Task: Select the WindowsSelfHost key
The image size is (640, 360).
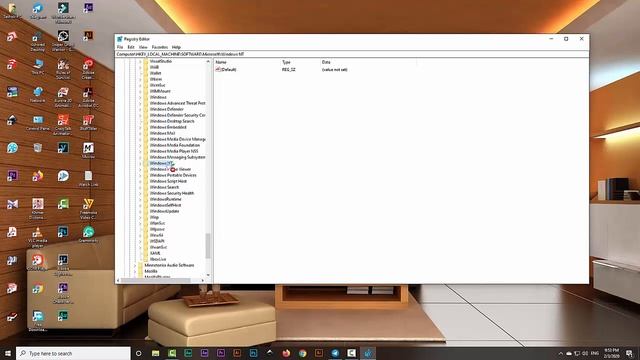Action: point(165,205)
